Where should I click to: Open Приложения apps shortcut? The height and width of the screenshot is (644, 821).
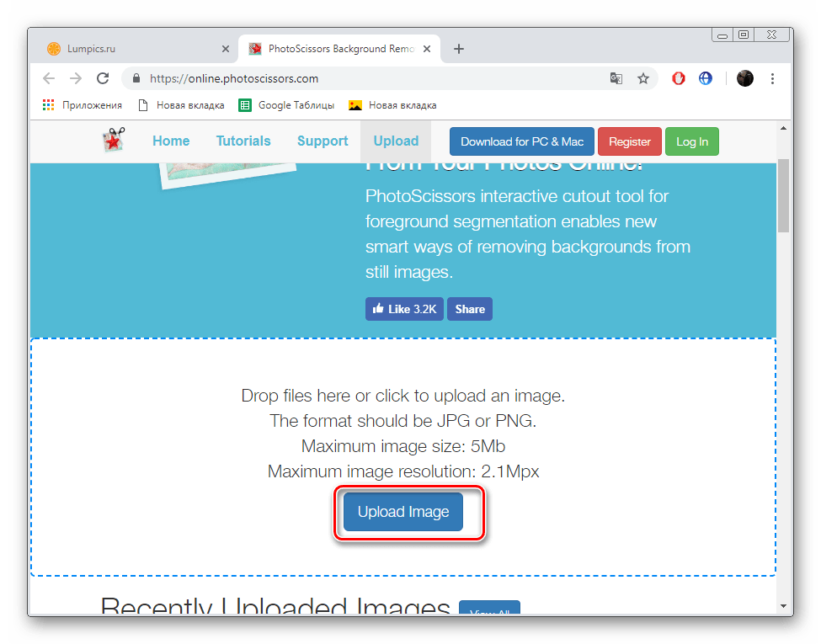pyautogui.click(x=83, y=105)
